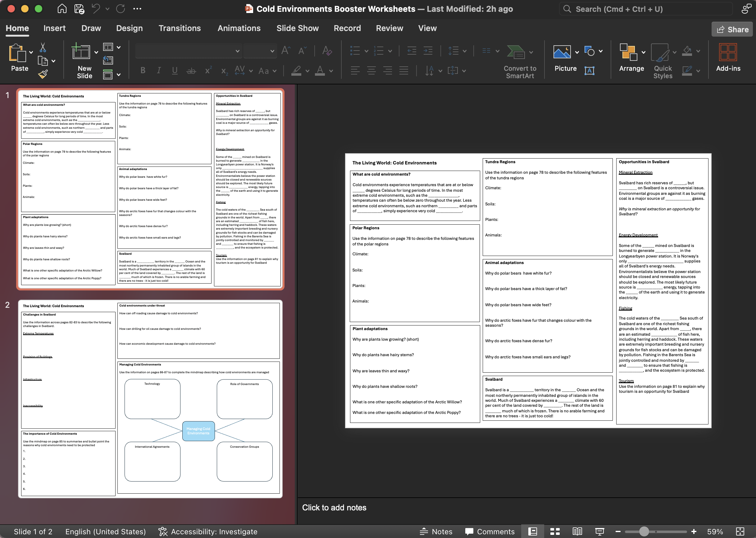Switch to Slide Sorter view
The width and height of the screenshot is (756, 538).
pyautogui.click(x=555, y=531)
